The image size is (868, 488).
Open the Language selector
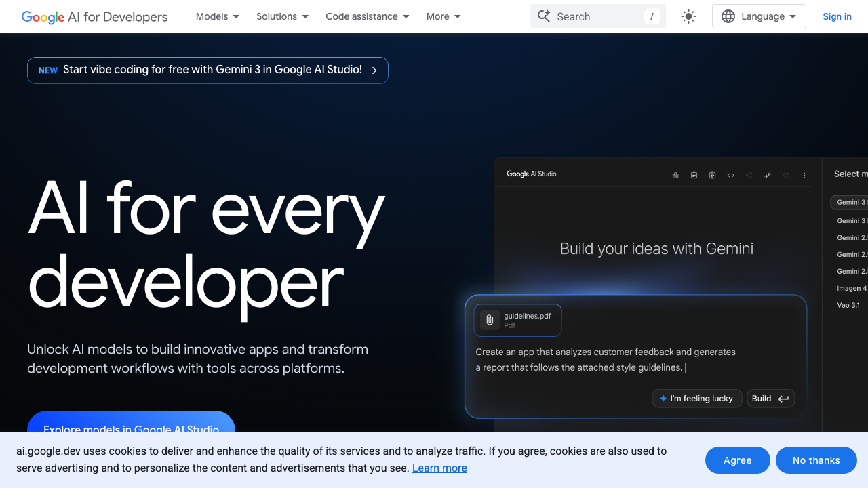(x=758, y=16)
